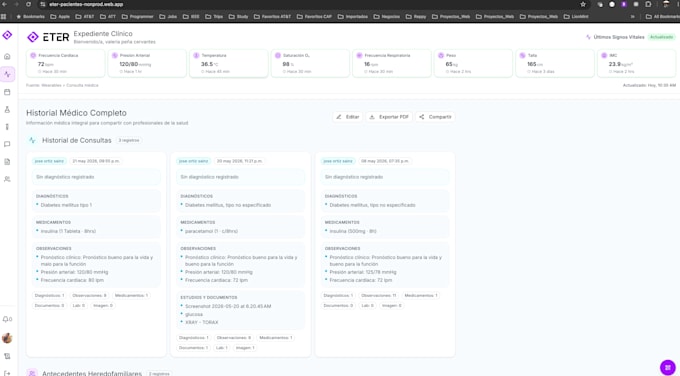Click the address bar URL

(x=86, y=4)
